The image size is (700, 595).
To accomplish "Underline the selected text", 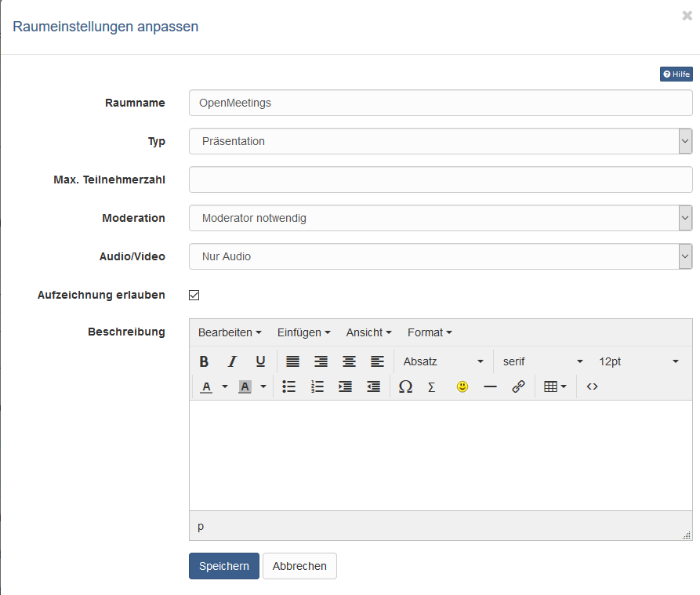I will coord(260,361).
